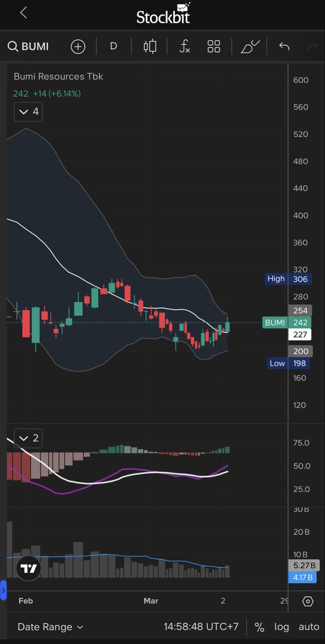Toggle log scale mode
This screenshot has width=325, height=644.
tap(282, 627)
